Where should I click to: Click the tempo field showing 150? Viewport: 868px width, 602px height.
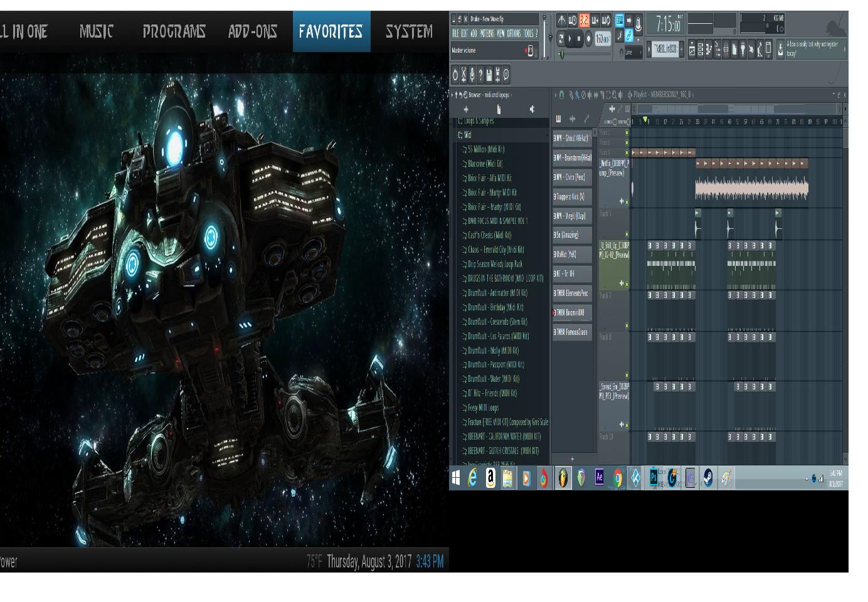602,39
